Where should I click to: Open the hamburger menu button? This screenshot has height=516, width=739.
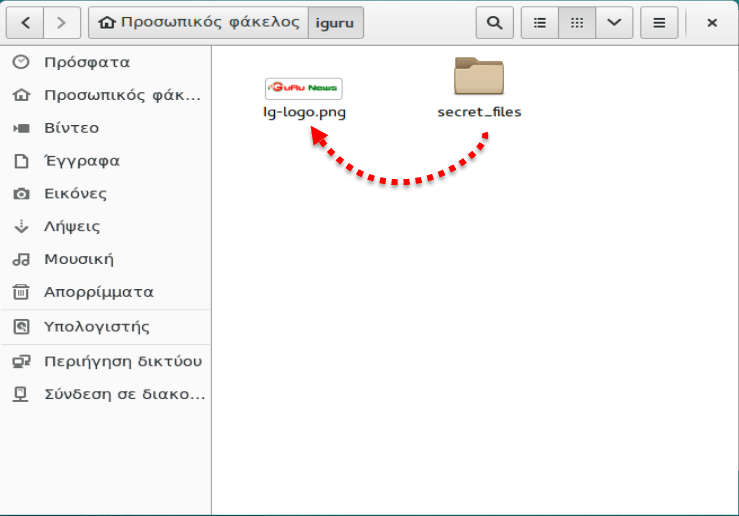tap(659, 23)
